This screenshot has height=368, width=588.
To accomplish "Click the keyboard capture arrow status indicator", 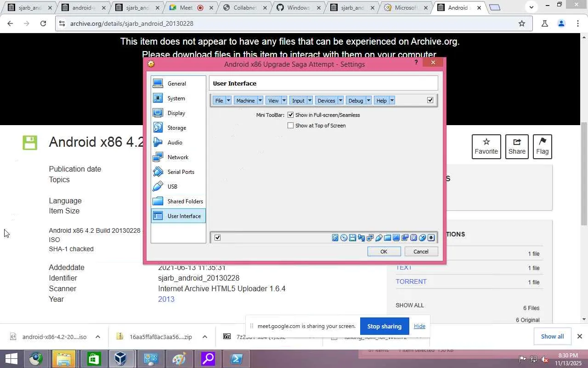I will 431,238.
